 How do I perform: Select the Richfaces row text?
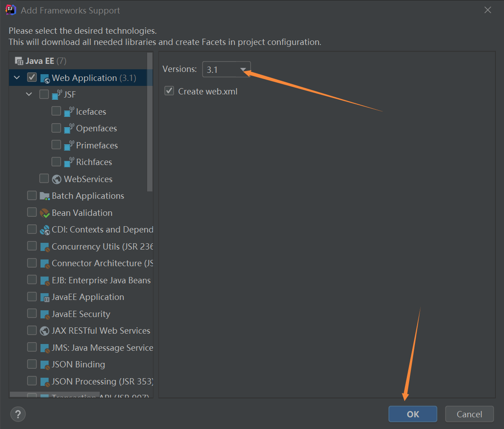tap(94, 162)
